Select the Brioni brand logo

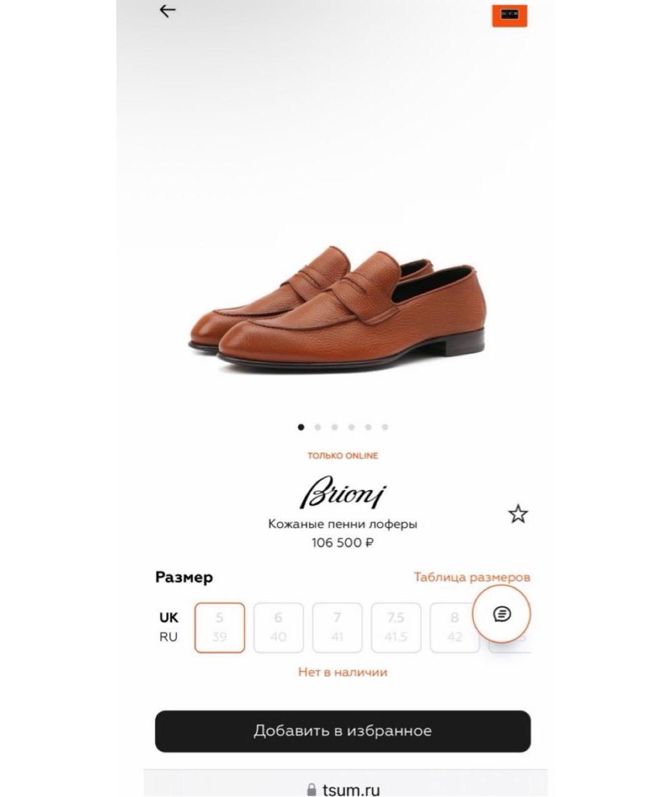pos(343,493)
